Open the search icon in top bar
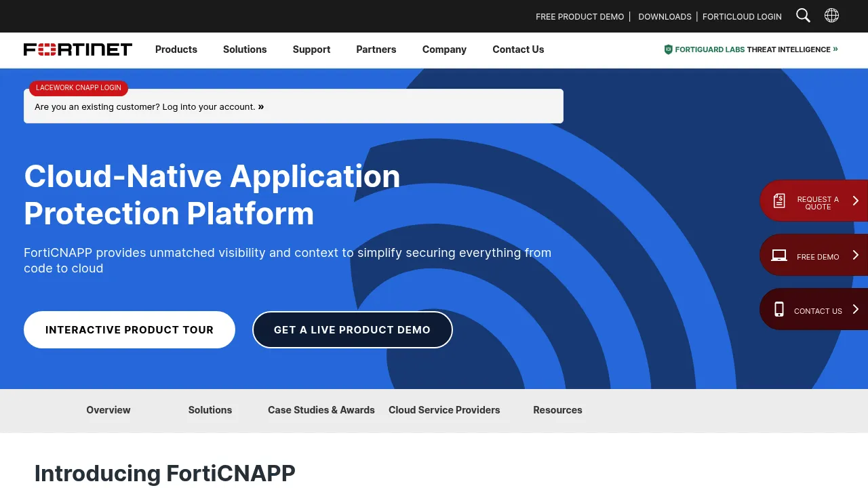 click(803, 16)
